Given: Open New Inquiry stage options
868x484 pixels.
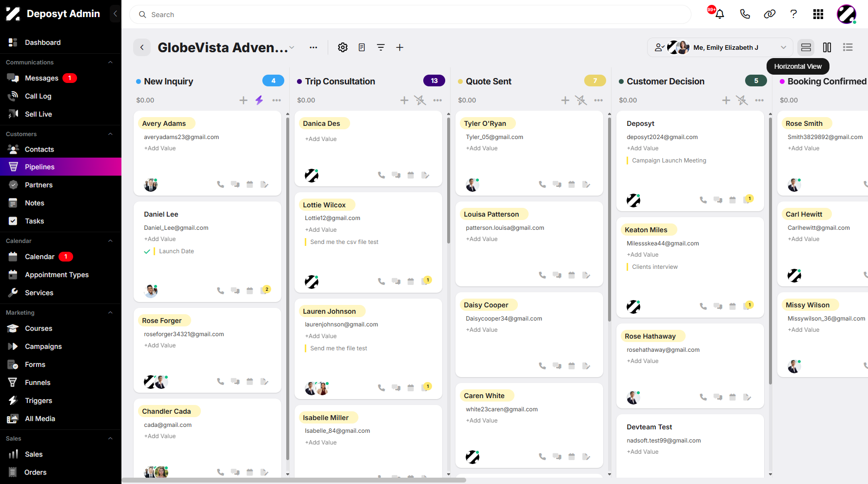Looking at the screenshot, I should 276,100.
